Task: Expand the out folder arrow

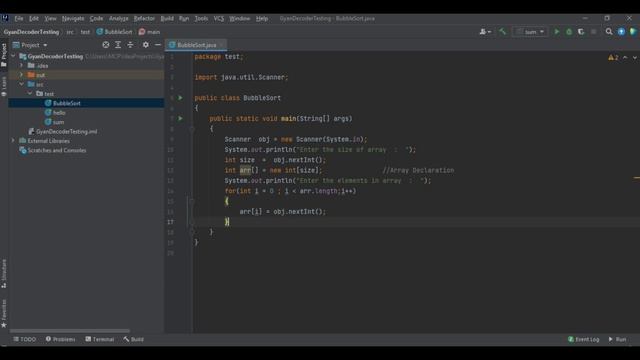Action: click(x=22, y=75)
